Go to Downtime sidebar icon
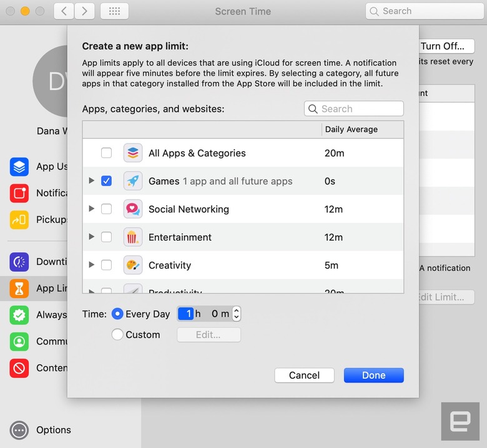 click(x=19, y=261)
